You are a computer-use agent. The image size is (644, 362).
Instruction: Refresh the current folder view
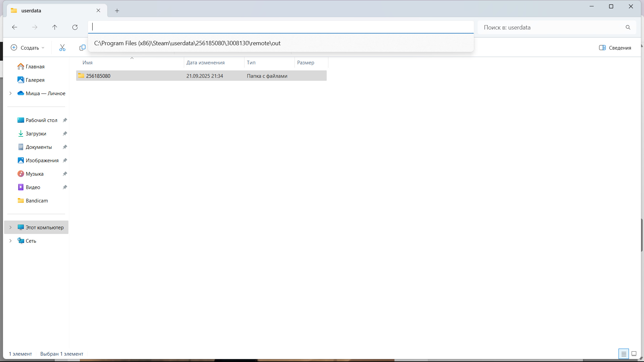coord(75,27)
